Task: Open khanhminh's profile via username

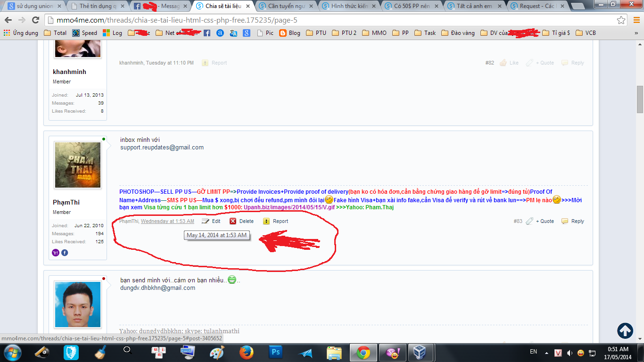Action: pyautogui.click(x=69, y=72)
